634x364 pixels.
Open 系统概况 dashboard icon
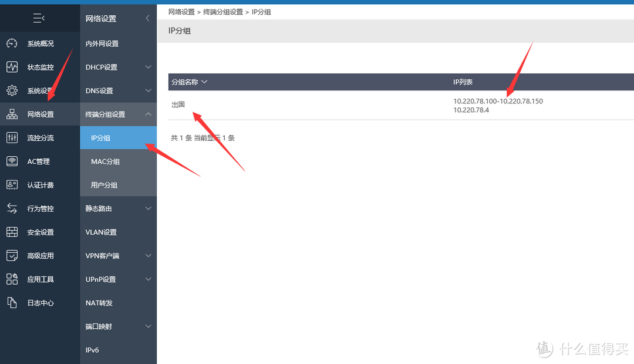tap(12, 43)
